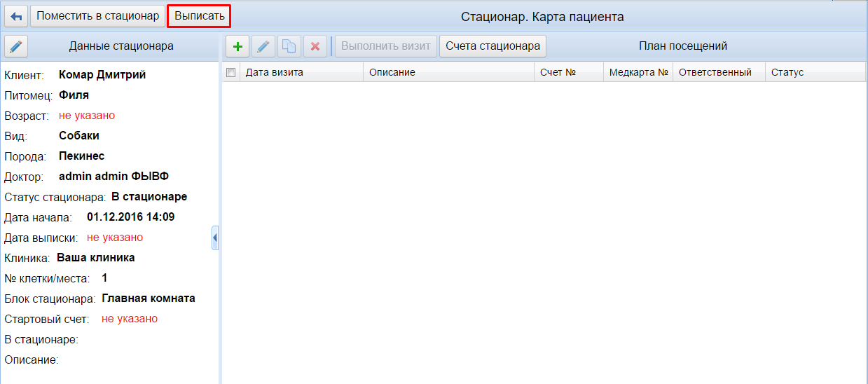The width and height of the screenshot is (868, 384).
Task: Click the copy visit icon
Action: point(289,46)
